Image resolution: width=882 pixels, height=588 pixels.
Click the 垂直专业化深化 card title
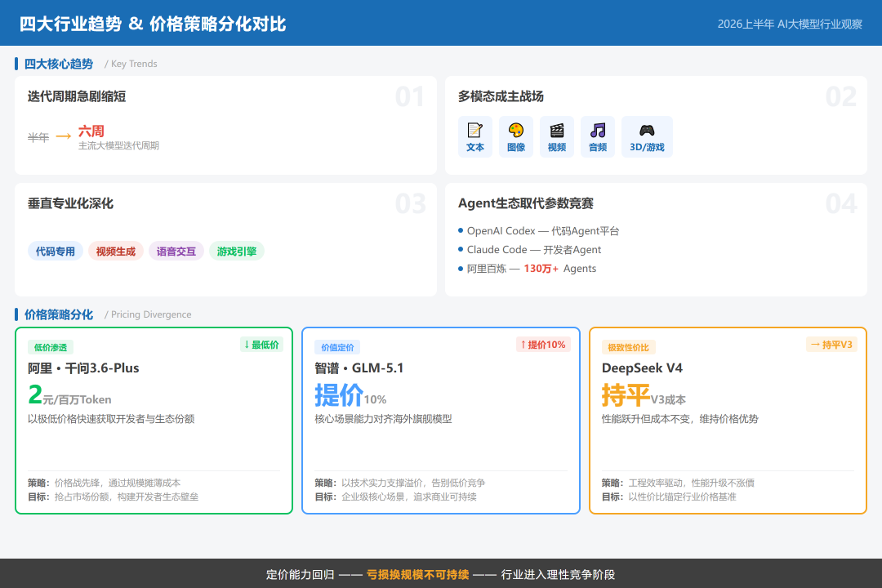(x=71, y=203)
